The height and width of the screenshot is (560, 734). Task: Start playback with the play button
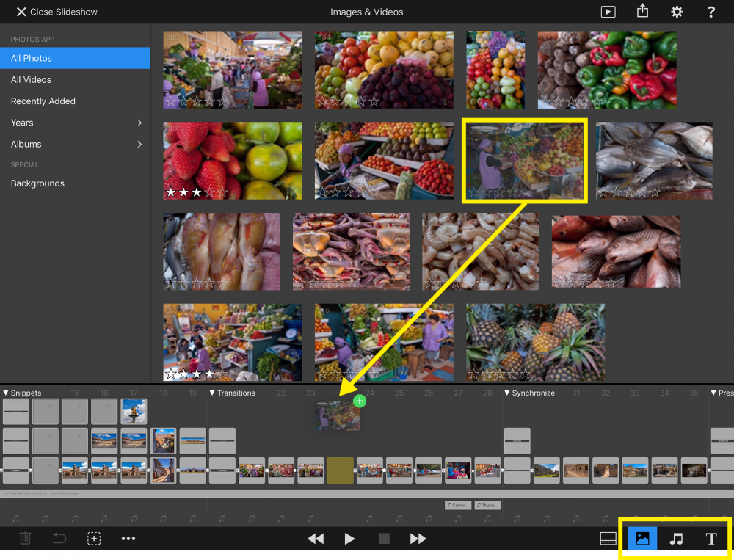pos(349,539)
